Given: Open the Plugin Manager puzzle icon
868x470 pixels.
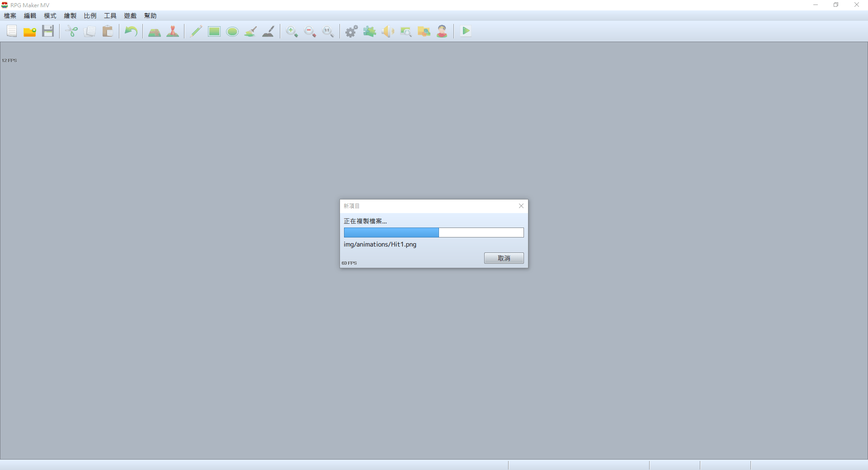Looking at the screenshot, I should (x=370, y=31).
